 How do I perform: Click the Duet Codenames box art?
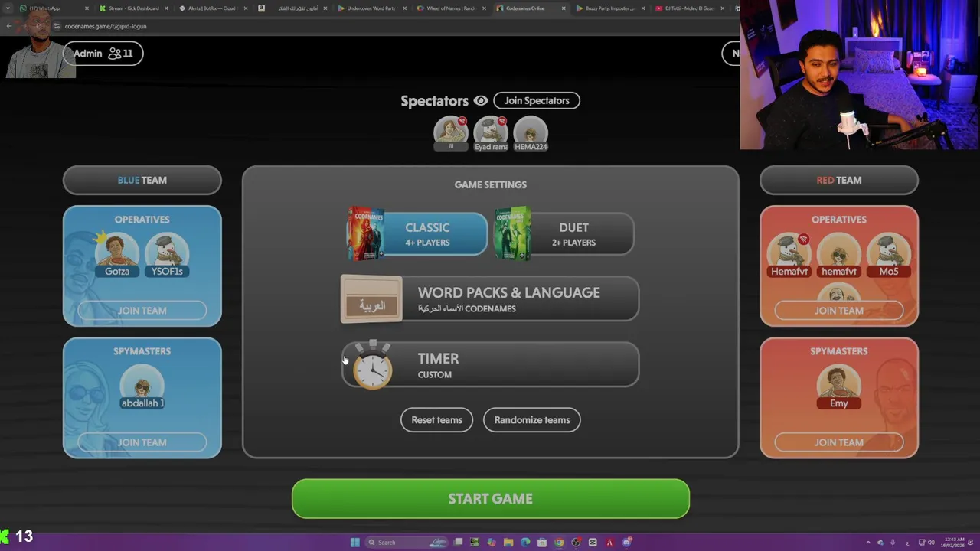coord(512,233)
